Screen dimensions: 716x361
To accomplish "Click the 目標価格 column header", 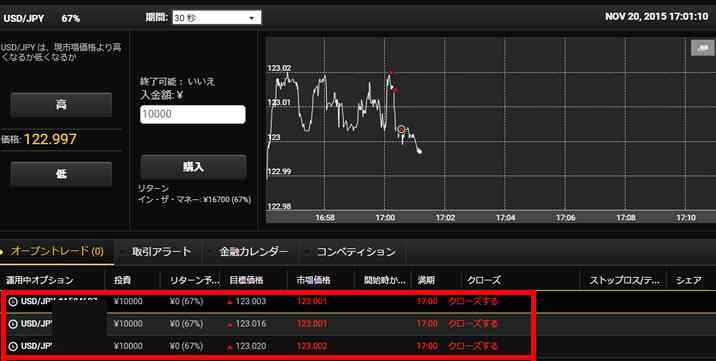I will [x=246, y=280].
